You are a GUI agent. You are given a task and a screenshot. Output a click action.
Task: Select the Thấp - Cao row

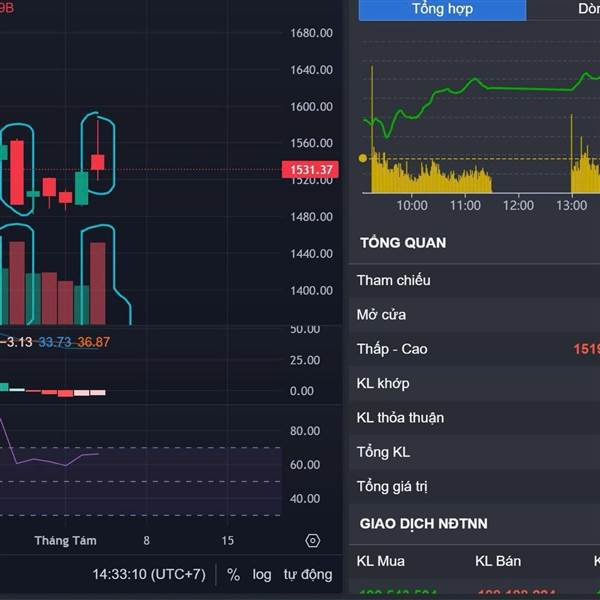pyautogui.click(x=474, y=349)
